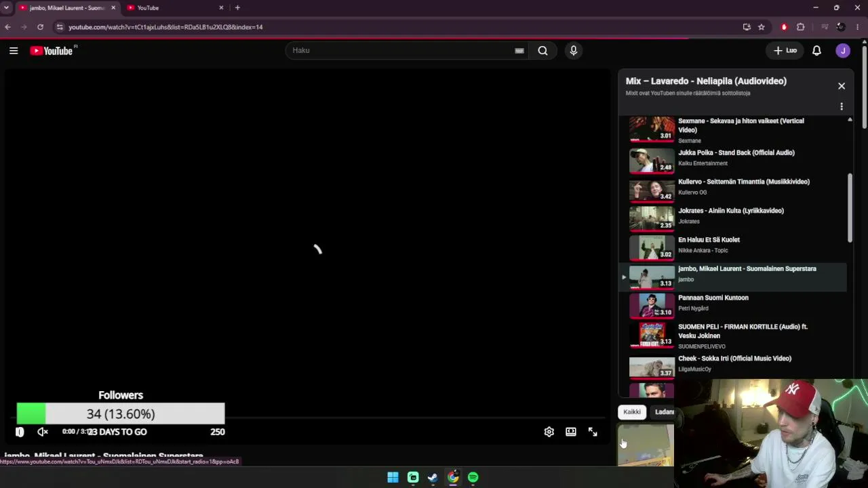
Task: Open Spotify from the taskbar
Action: [x=473, y=477]
